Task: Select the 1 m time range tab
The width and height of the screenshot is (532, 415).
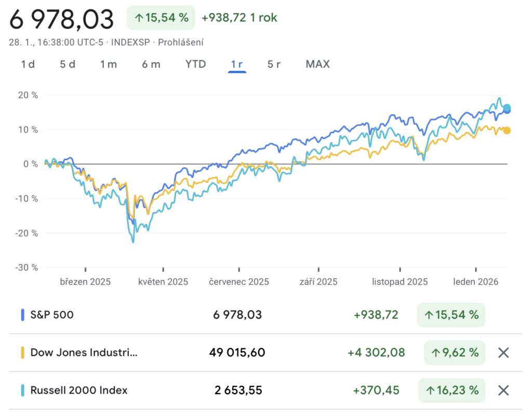Action: (109, 64)
